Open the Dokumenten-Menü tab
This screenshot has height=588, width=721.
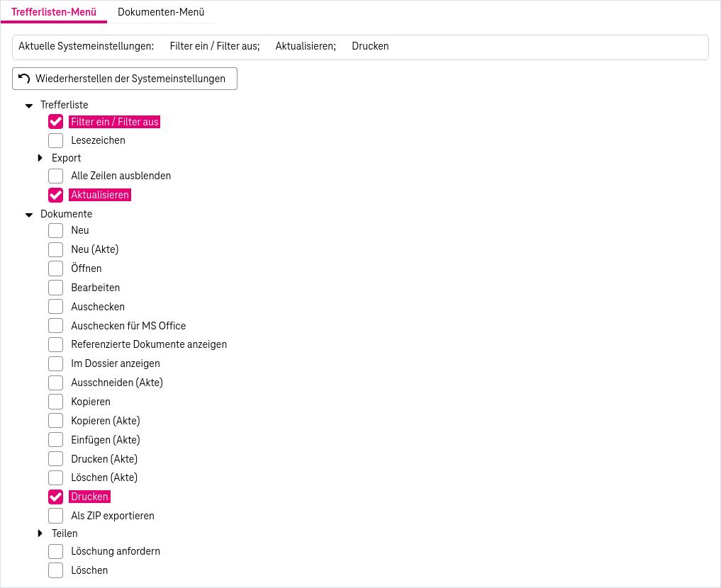(x=161, y=12)
